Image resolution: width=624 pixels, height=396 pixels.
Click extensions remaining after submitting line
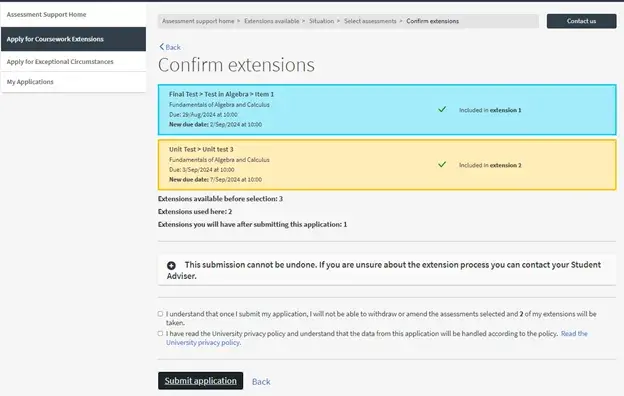click(252, 224)
